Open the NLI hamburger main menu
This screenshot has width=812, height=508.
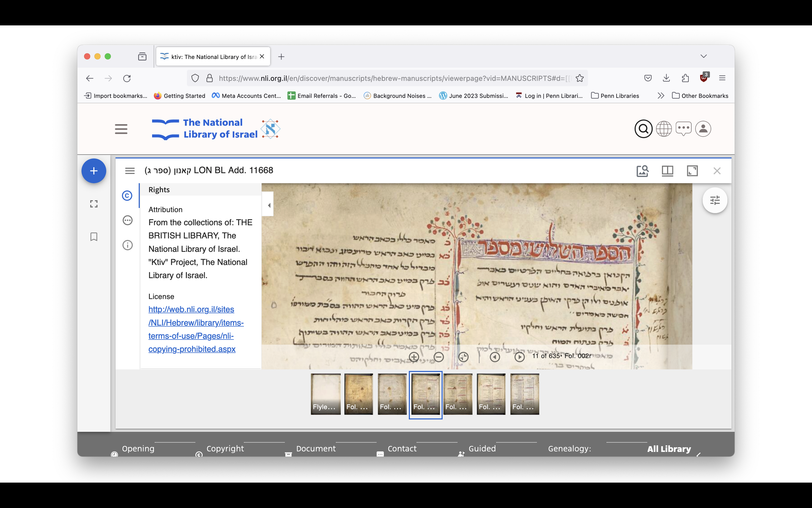point(121,129)
